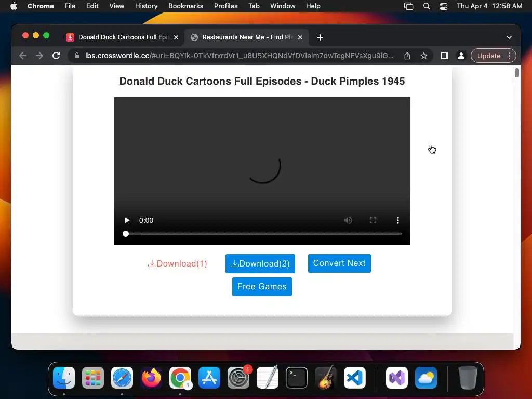Image resolution: width=532 pixels, height=399 pixels.
Task: Toggle the Chrome side panel
Action: coord(445,56)
